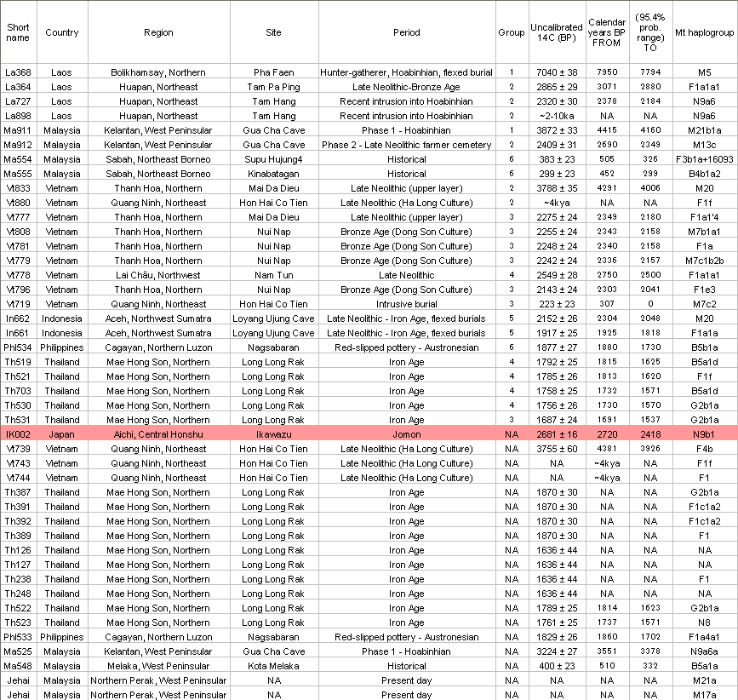Image resolution: width=738 pixels, height=700 pixels.
Task: Select the 'M17a' haplogroup cell
Action: (x=705, y=695)
